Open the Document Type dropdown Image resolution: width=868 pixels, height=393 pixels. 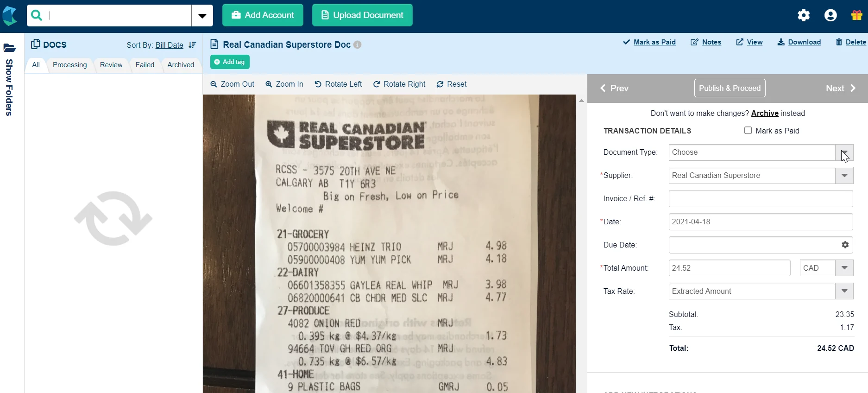[844, 152]
